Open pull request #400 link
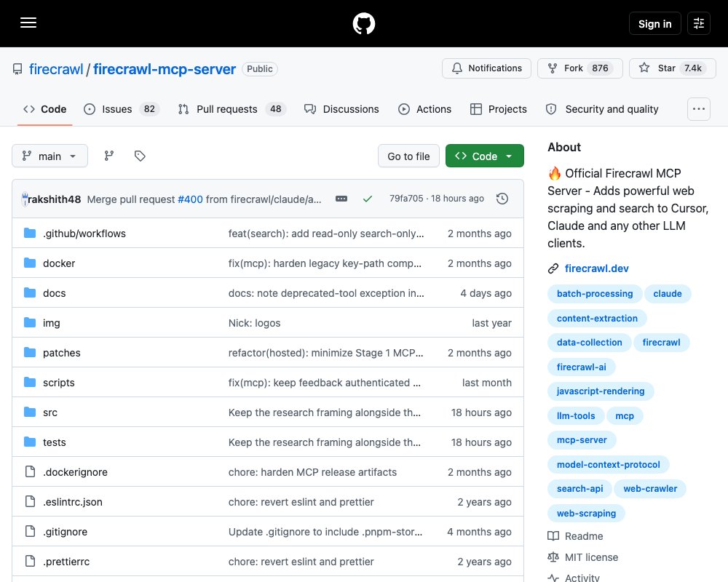The width and height of the screenshot is (728, 582). 190,199
